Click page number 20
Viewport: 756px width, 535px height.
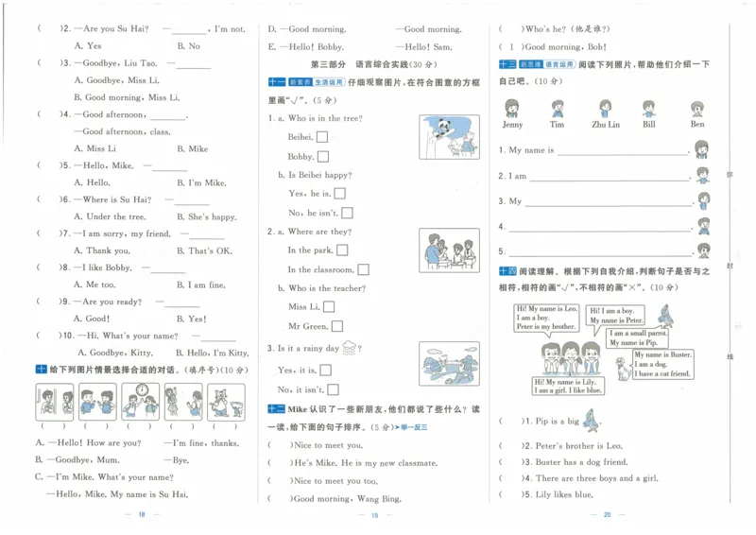[607, 515]
